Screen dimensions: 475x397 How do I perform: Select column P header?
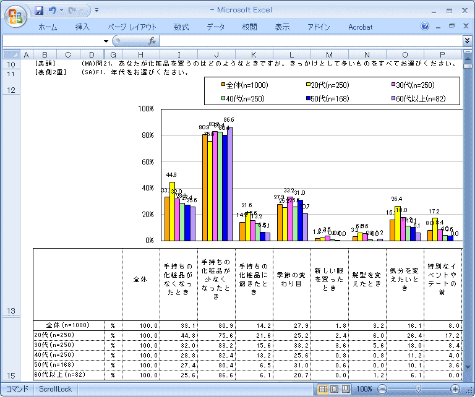point(442,55)
